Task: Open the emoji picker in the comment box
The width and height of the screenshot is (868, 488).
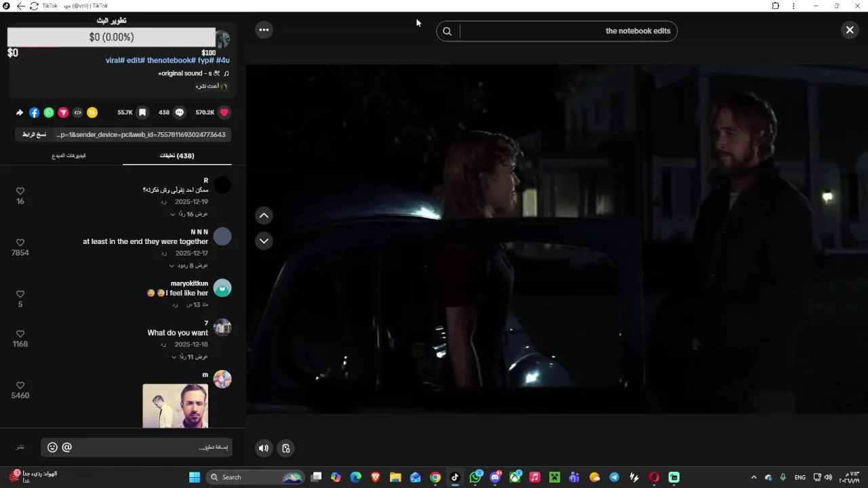Action: tap(52, 447)
